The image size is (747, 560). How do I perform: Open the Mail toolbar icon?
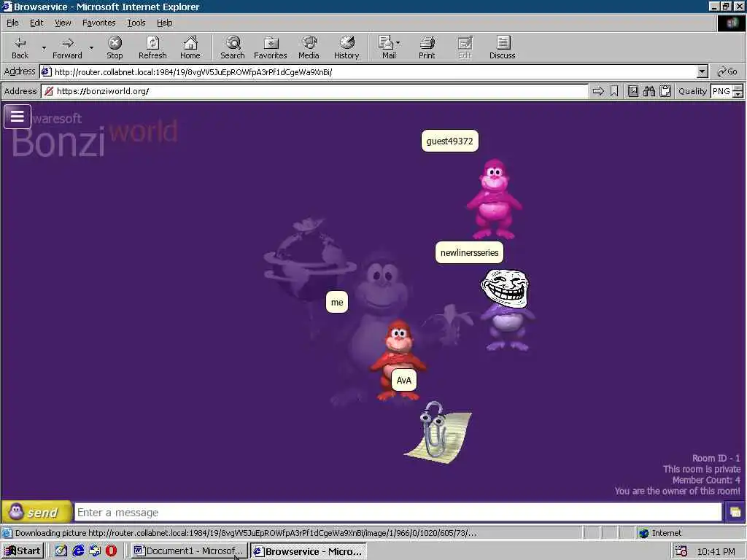[x=387, y=47]
